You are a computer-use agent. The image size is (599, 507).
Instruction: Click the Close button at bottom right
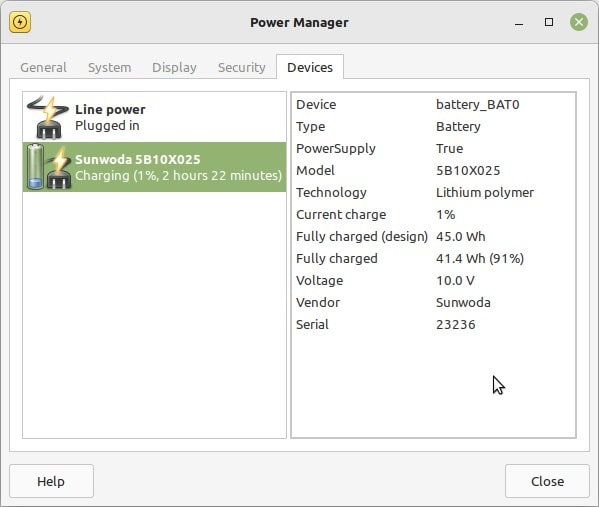click(547, 481)
